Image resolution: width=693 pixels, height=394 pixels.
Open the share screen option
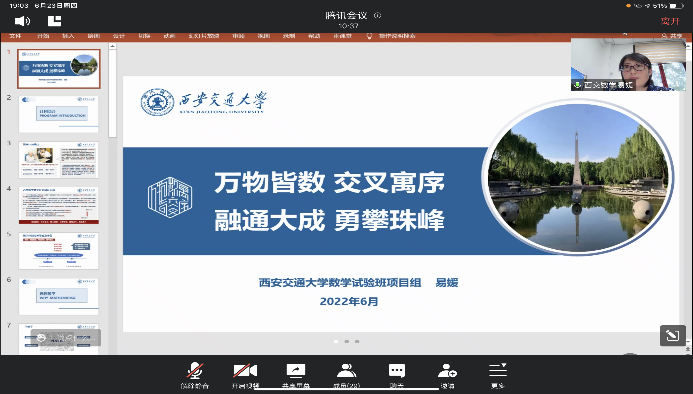(x=296, y=375)
